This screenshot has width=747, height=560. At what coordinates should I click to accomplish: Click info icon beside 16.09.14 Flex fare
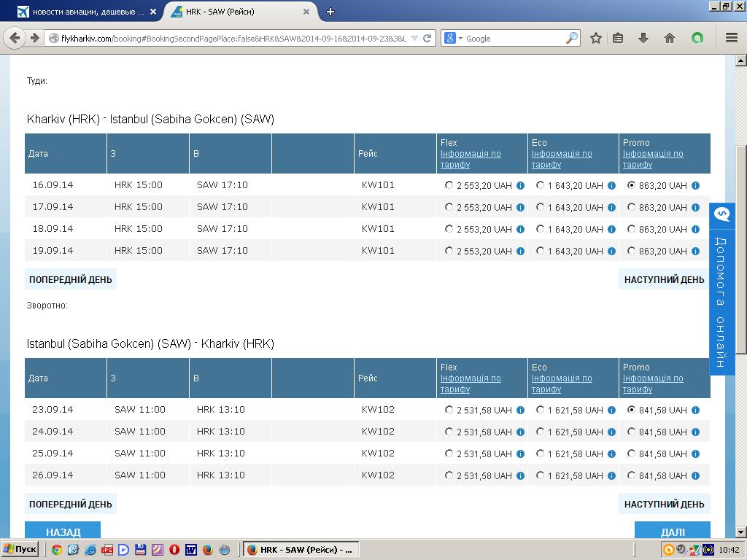520,186
